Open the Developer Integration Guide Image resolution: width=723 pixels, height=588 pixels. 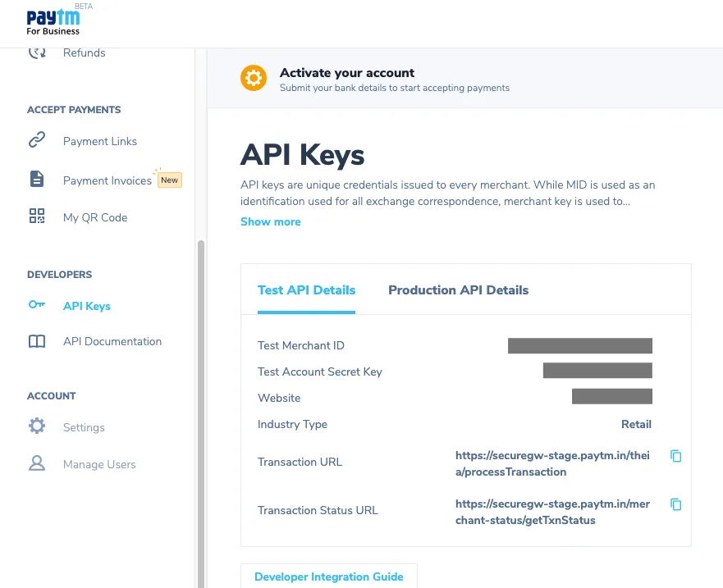tap(329, 577)
